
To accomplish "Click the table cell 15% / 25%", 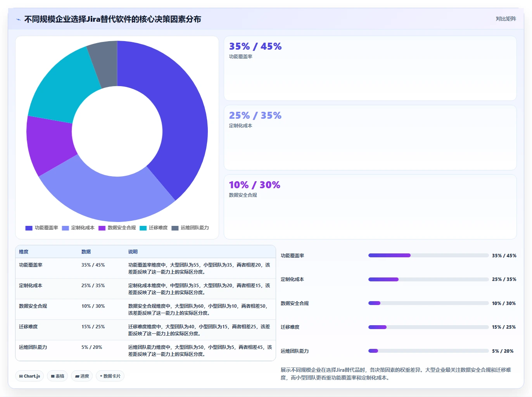I will point(93,327).
